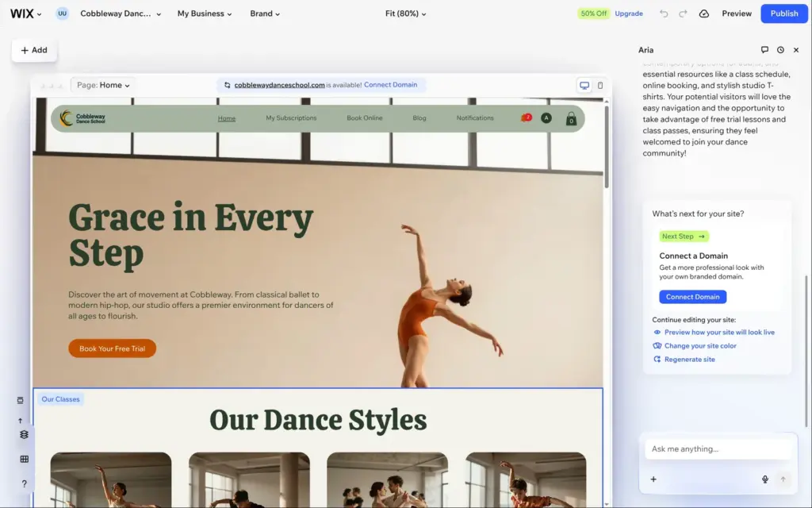812x508 pixels.
Task: Click the chat notifications icon with red badge
Action: [527, 117]
